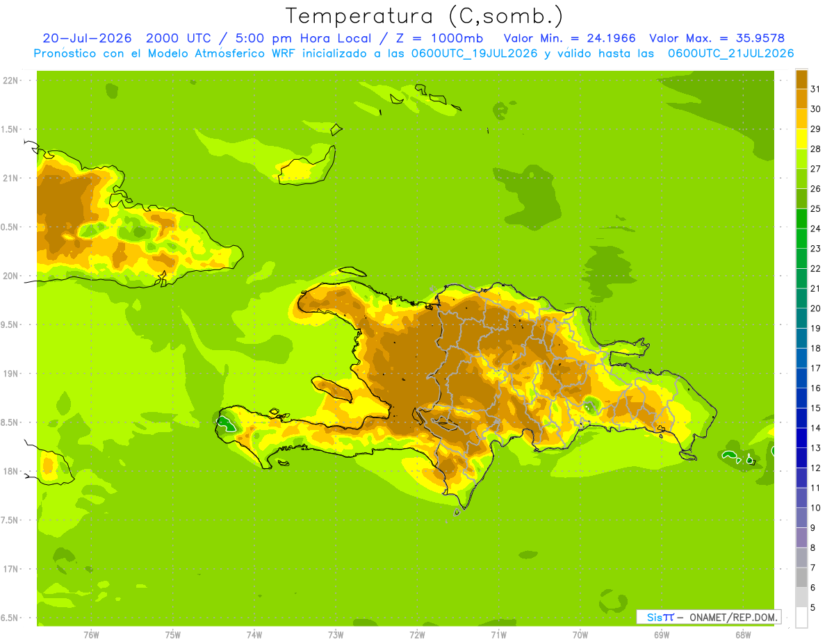Click legend value "28"
This screenshot has width=834, height=644.
click(x=815, y=149)
